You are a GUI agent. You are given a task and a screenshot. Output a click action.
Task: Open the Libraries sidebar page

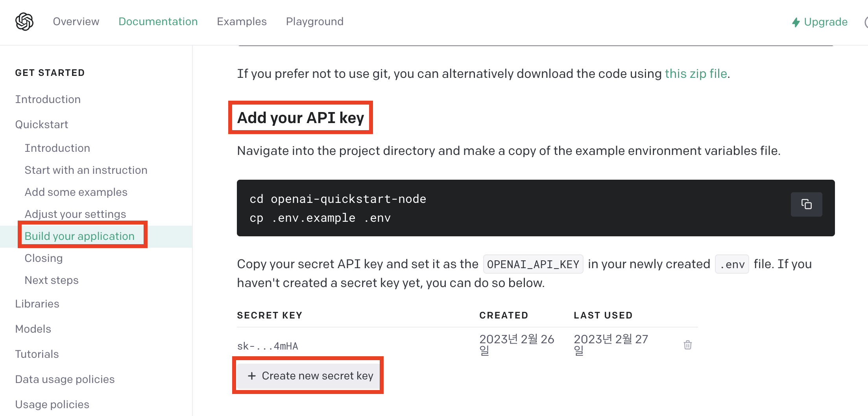pos(37,304)
